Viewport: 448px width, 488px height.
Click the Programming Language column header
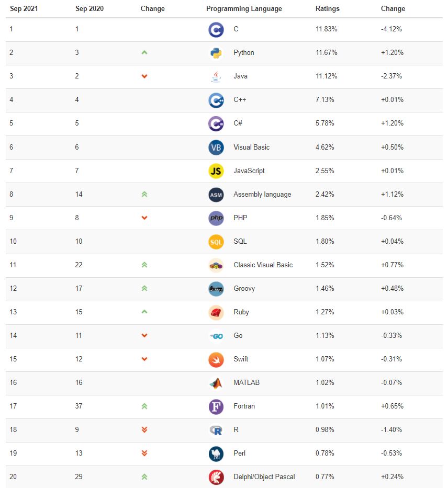244,9
